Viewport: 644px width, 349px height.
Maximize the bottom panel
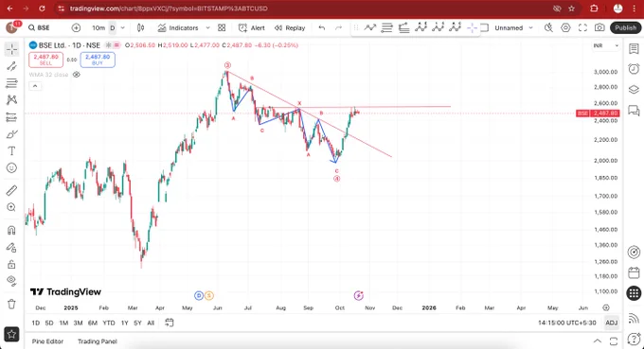(613, 340)
